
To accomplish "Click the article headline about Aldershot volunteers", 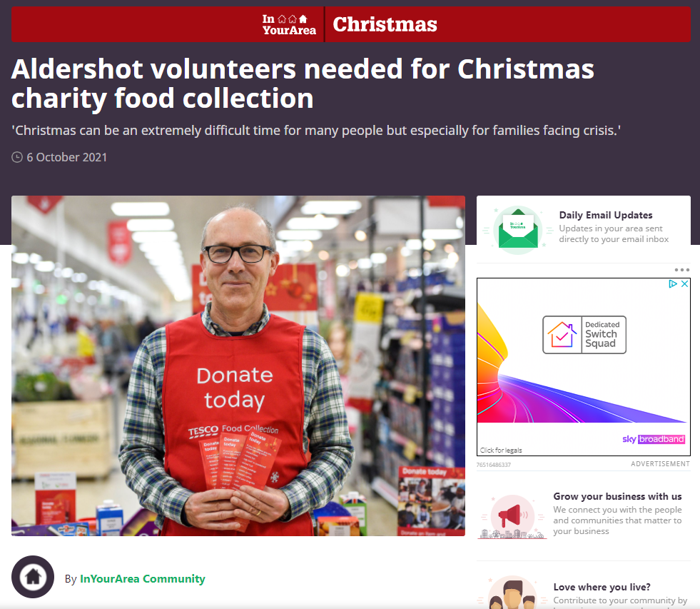I will click(x=303, y=84).
